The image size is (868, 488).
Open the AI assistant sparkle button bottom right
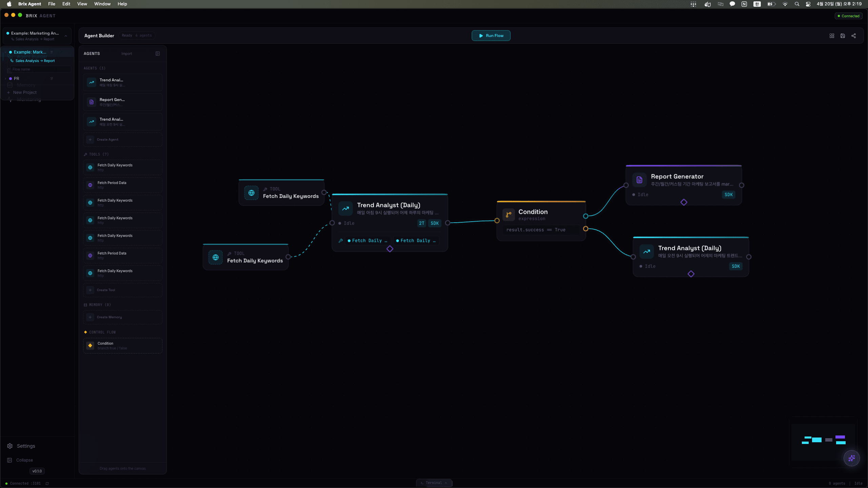click(x=852, y=458)
